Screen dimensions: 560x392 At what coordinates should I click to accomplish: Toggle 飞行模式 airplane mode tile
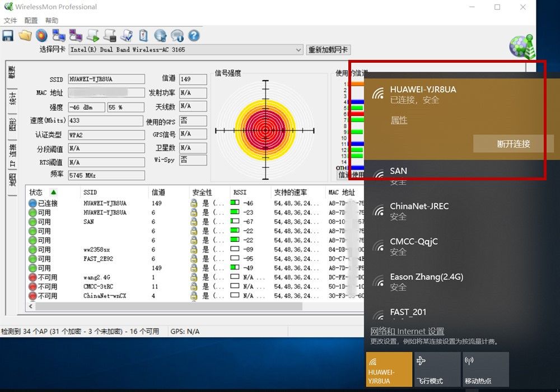(437, 370)
